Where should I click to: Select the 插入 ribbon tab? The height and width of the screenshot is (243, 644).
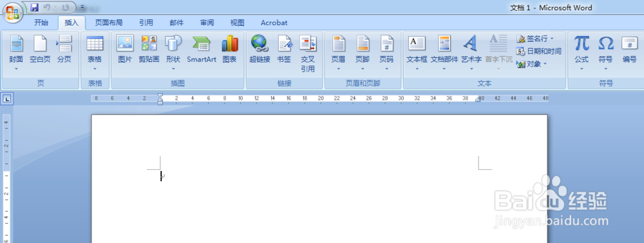click(x=71, y=22)
